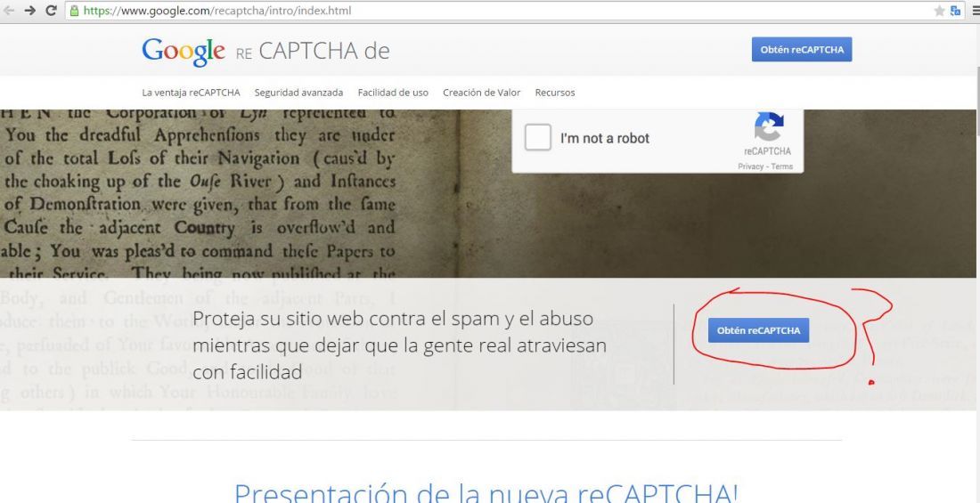980x503 pixels.
Task: Click the circled Obtén reCAPTCHA button
Action: (758, 330)
